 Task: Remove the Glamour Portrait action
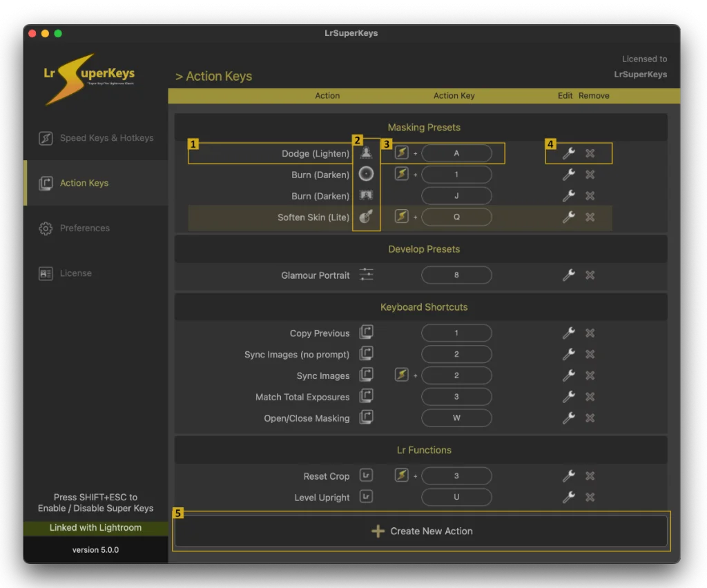pos(590,275)
